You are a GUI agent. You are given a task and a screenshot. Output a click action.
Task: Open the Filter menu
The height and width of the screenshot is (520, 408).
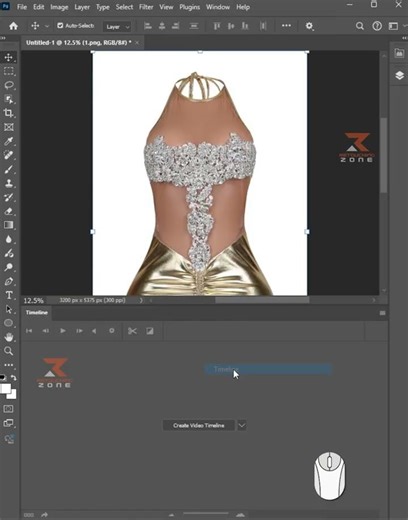146,7
